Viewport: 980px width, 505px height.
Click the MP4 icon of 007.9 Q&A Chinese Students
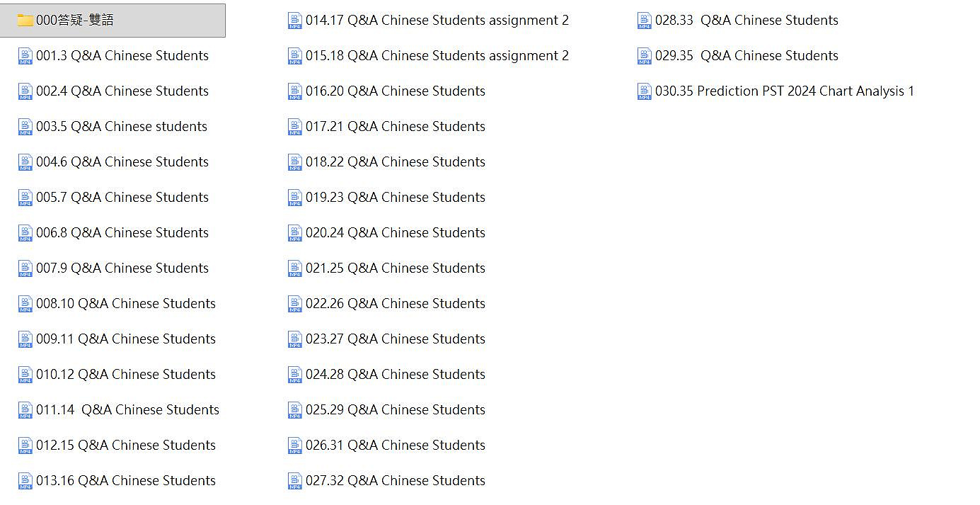(x=25, y=268)
